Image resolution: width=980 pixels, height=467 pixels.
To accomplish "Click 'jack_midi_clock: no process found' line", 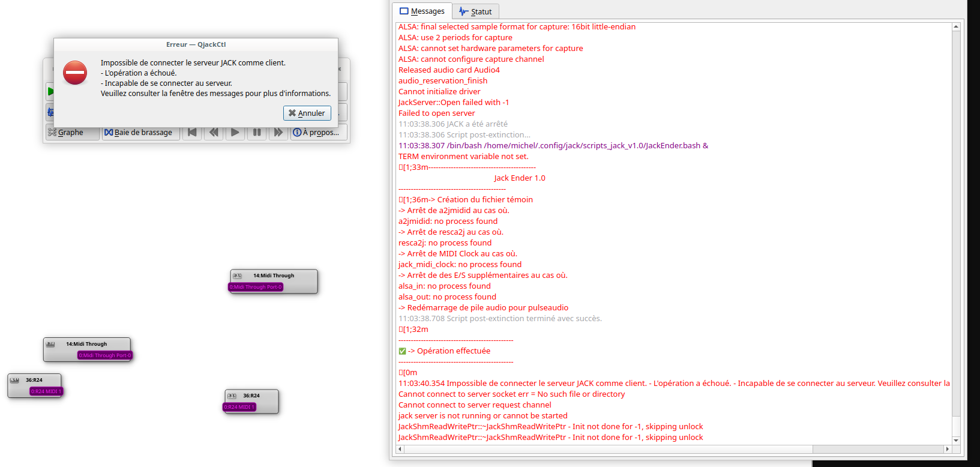I will 460,265.
